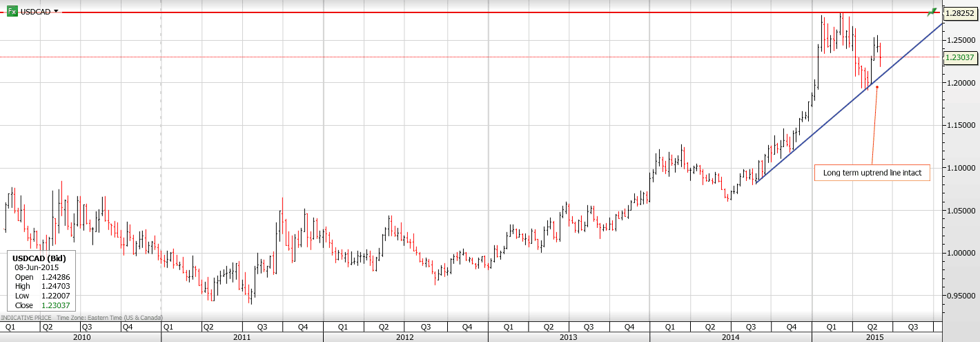Open the USDCAD symbol dropdown arrow

[x=56, y=12]
